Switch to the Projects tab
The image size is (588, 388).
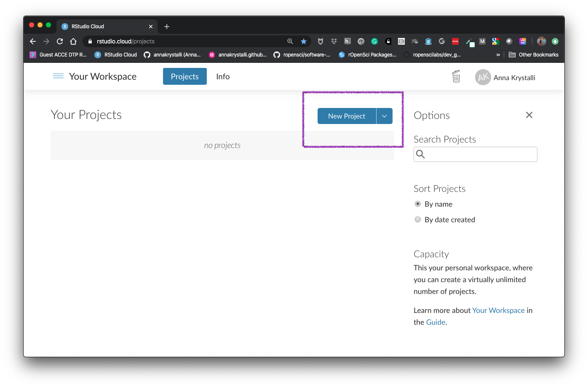[185, 76]
